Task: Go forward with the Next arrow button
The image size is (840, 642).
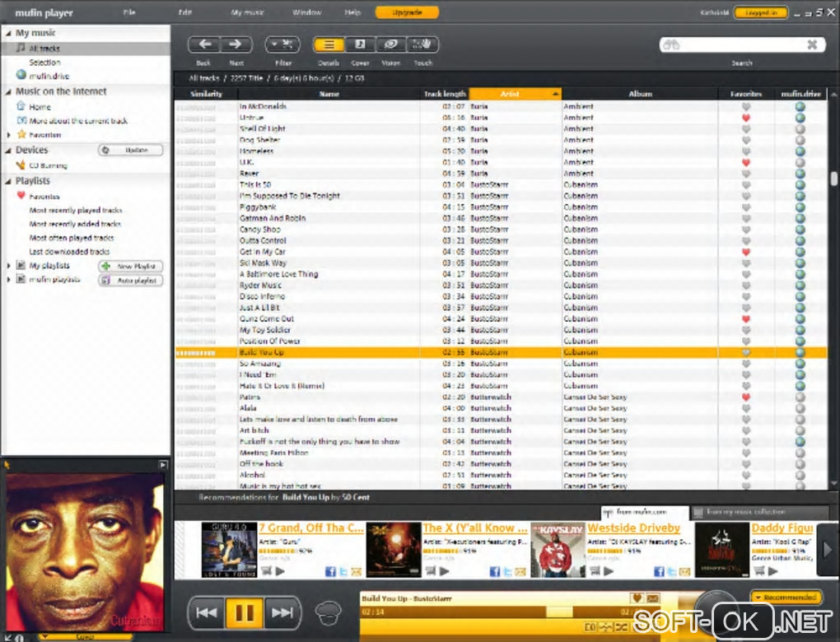Action: coord(236,44)
